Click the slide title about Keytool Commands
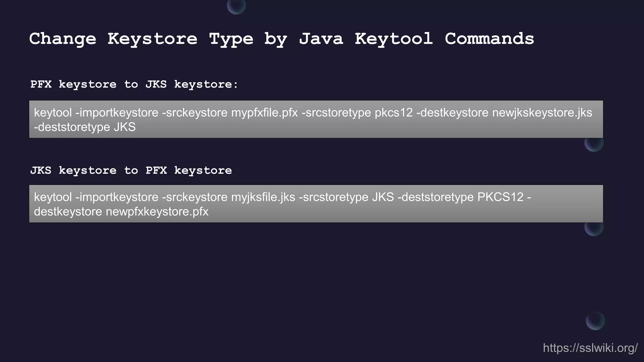Screen dimensions: 644x362 tap(281, 39)
